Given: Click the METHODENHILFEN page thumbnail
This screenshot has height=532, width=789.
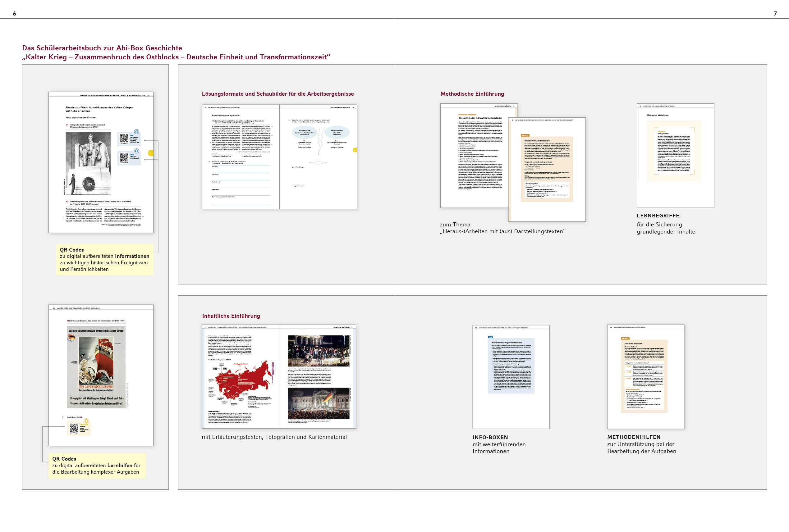Looking at the screenshot, I should [645, 377].
